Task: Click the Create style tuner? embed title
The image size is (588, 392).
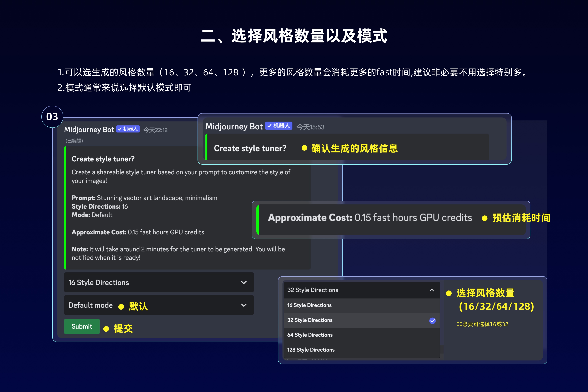Action: [x=103, y=159]
